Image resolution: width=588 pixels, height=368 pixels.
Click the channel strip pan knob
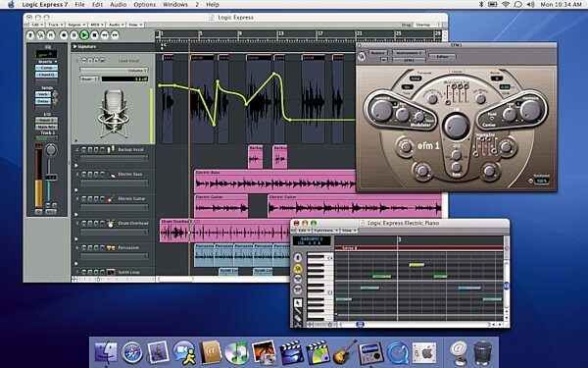[x=51, y=150]
